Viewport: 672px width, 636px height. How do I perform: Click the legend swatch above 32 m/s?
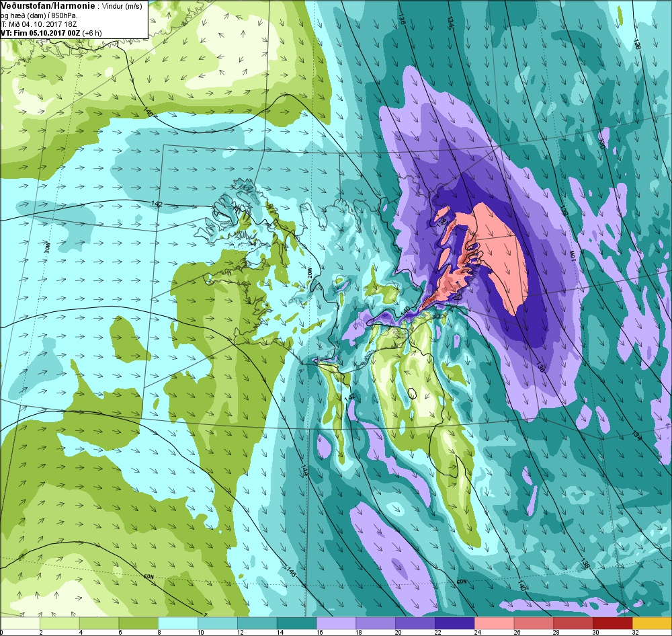[x=652, y=623]
